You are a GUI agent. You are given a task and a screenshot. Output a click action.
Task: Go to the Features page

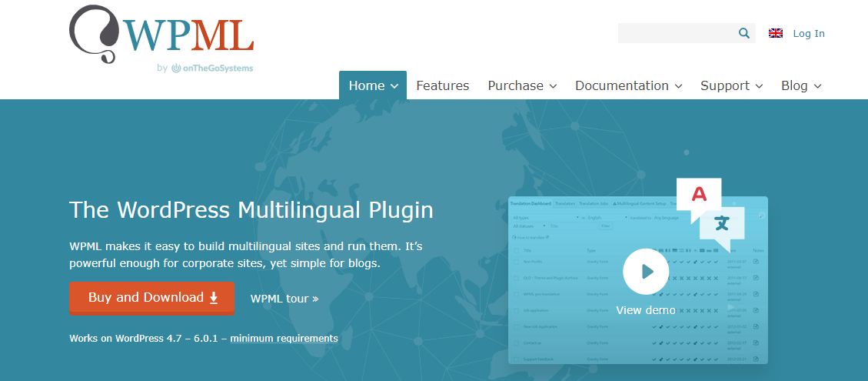442,85
